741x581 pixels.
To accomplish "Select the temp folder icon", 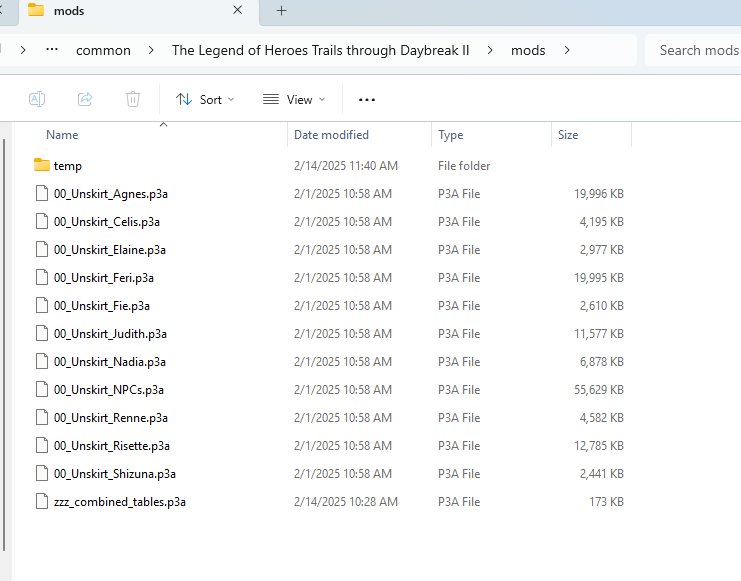I will (42, 165).
